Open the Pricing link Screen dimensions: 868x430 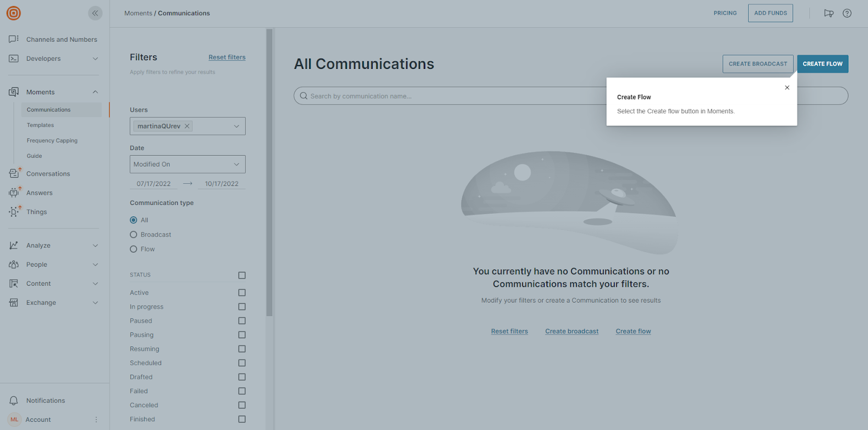(x=725, y=13)
